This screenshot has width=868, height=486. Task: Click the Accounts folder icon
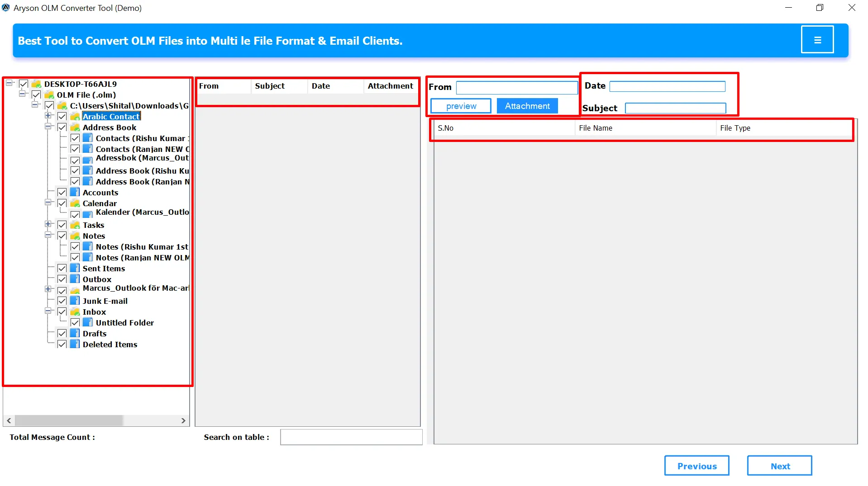[x=75, y=192]
